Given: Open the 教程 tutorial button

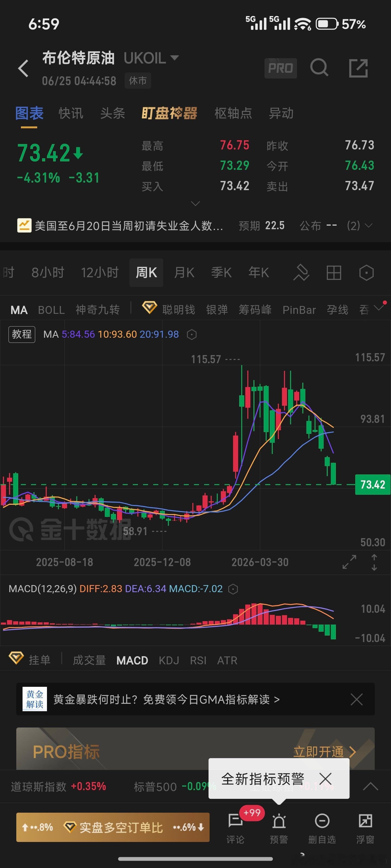Looking at the screenshot, I should tap(22, 334).
